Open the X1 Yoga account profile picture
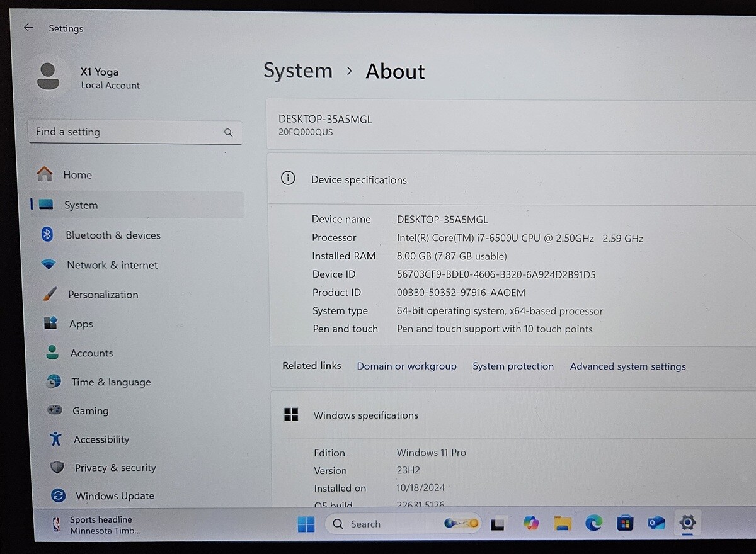This screenshot has height=554, width=756. pos(48,77)
